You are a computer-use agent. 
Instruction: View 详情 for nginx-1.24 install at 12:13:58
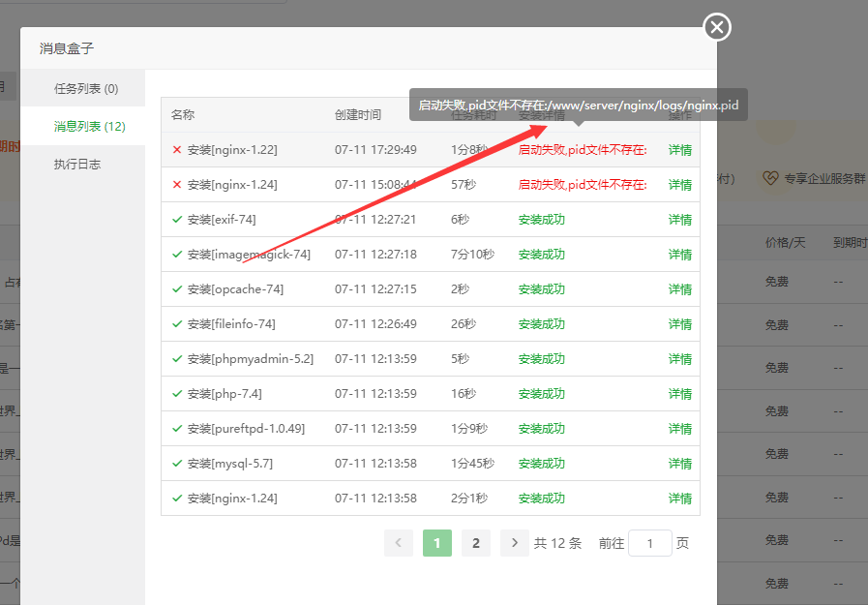coord(679,499)
